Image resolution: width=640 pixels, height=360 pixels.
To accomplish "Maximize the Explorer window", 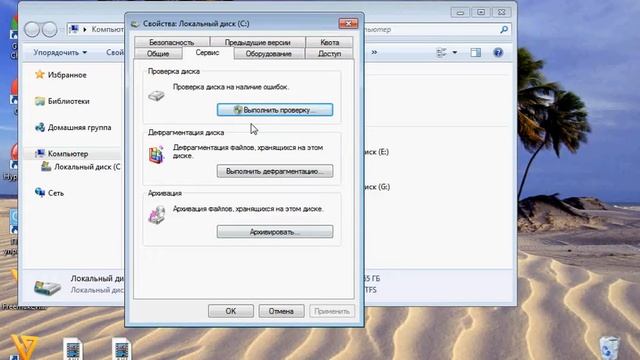I will click(x=481, y=12).
